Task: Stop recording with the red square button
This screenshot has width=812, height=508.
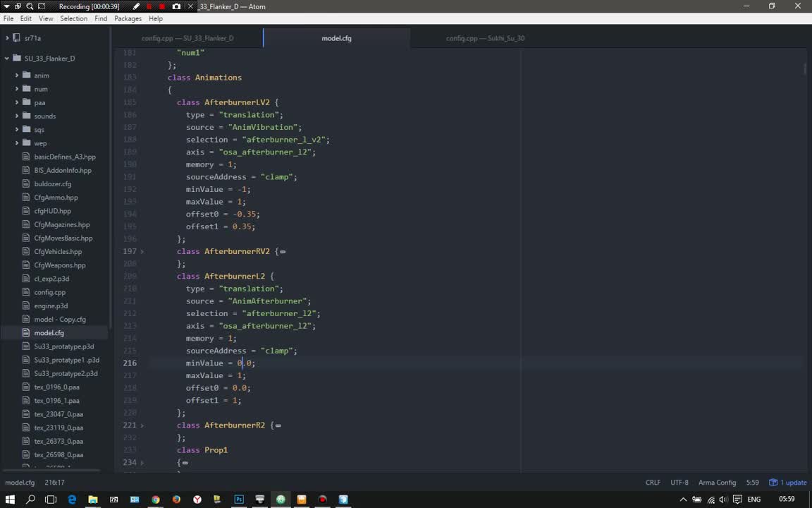Action: pos(162,6)
